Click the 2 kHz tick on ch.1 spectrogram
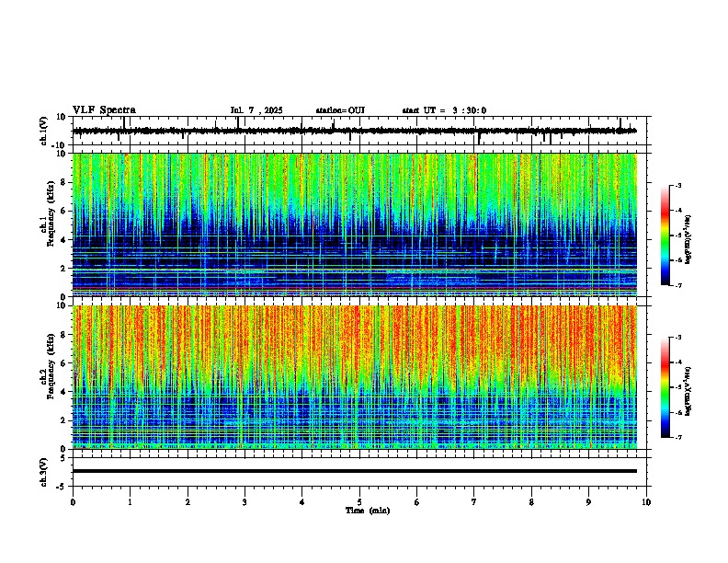This screenshot has width=728, height=563. (x=64, y=268)
